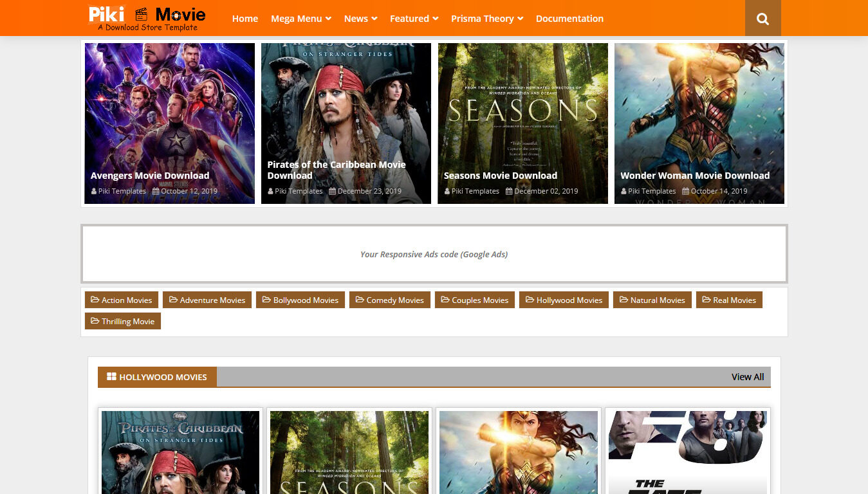Expand the News dropdown menu
The height and width of the screenshot is (494, 868).
coord(360,19)
